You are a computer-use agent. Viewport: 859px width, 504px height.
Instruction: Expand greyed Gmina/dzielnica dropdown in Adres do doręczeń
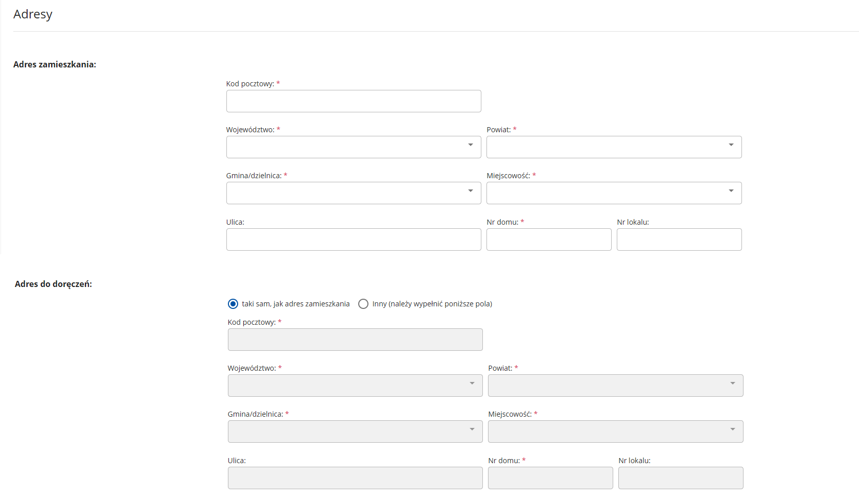tap(355, 431)
